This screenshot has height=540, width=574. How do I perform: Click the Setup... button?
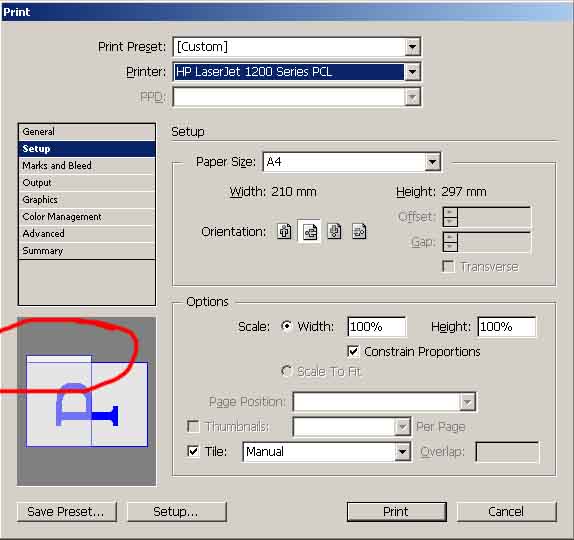pos(176,511)
